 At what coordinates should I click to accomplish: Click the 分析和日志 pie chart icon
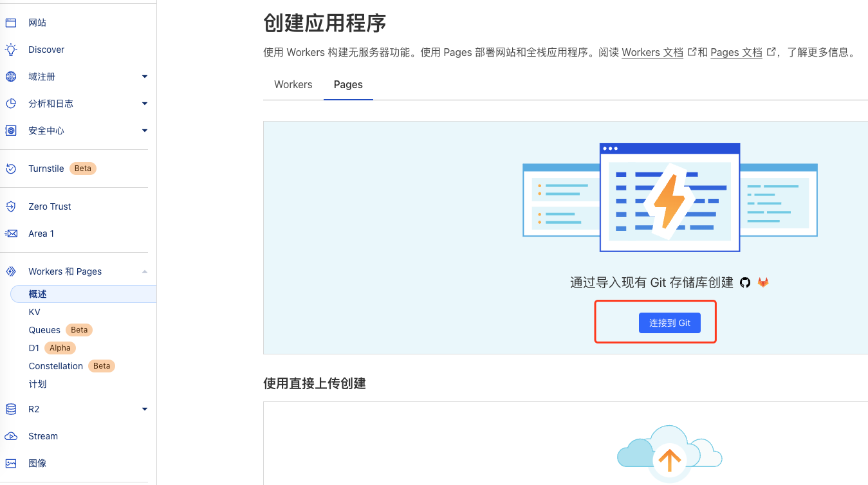pos(11,104)
